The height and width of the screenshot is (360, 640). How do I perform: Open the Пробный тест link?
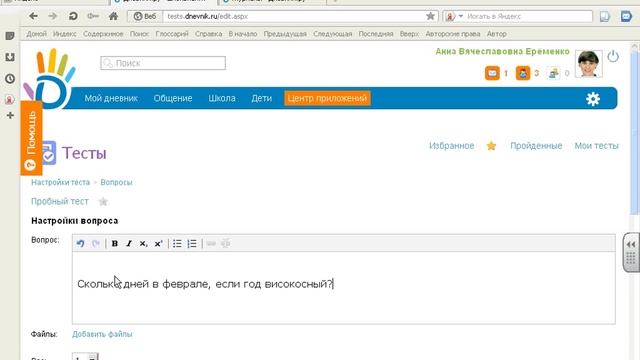[x=60, y=201]
